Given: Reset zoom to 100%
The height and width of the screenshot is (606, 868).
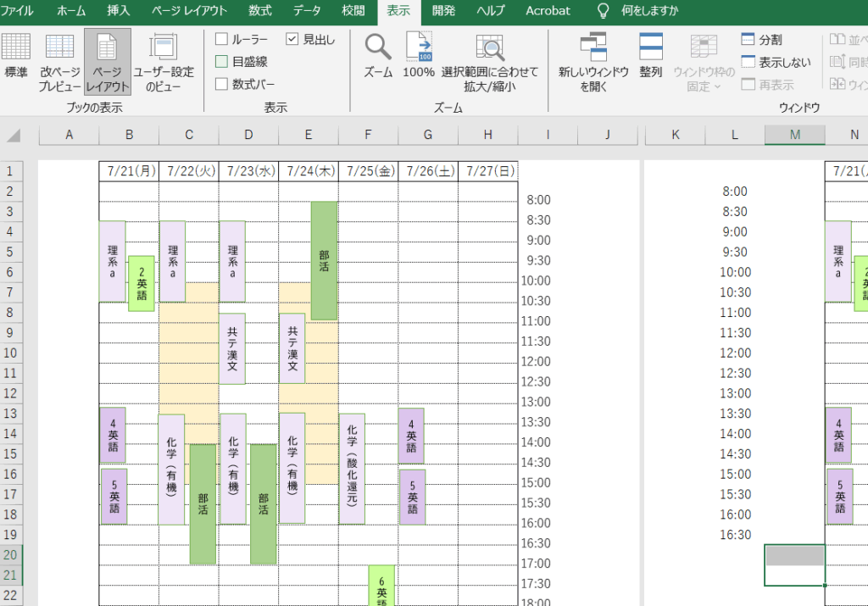Looking at the screenshot, I should (419, 55).
